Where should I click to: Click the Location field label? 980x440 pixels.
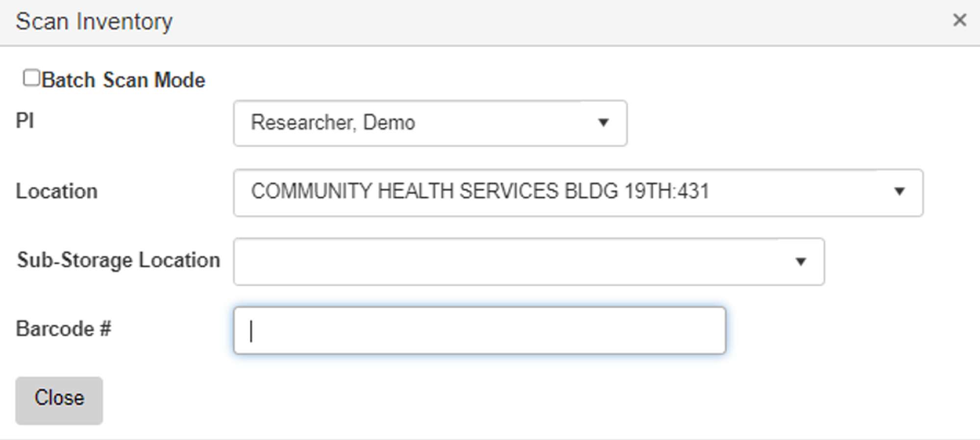click(x=57, y=191)
